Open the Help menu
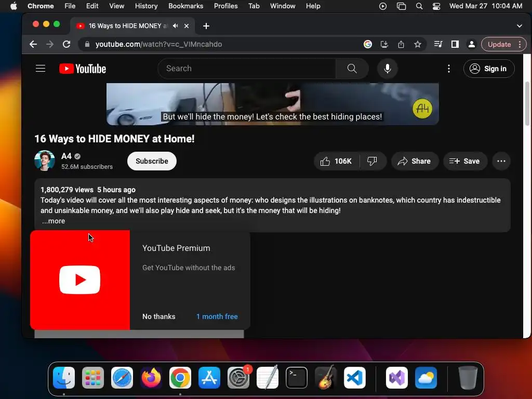The height and width of the screenshot is (399, 532). point(313,6)
